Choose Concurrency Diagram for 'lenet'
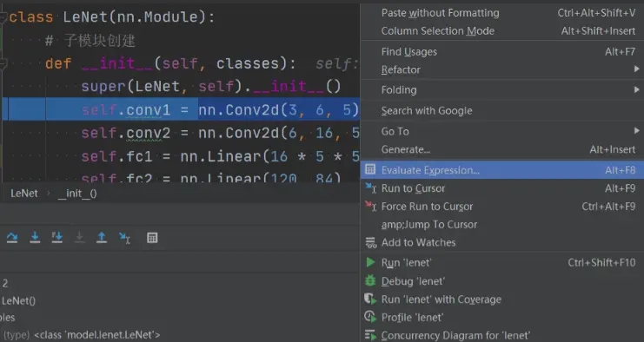This screenshot has width=644, height=342. click(x=501, y=335)
